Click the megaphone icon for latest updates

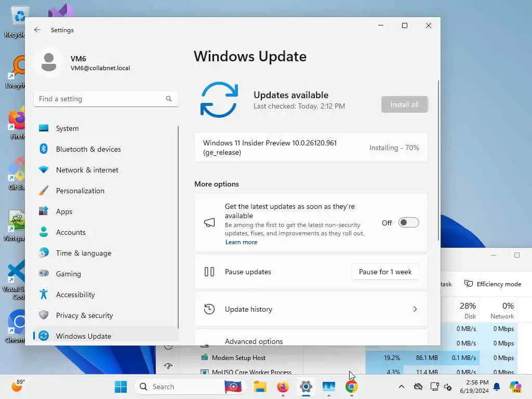coord(209,222)
